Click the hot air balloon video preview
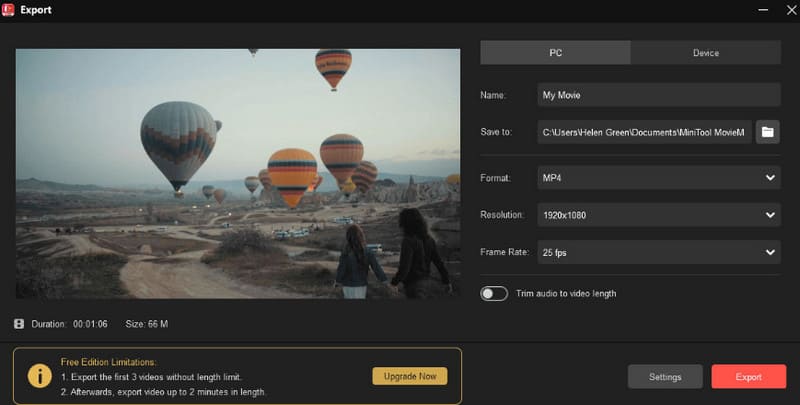Image resolution: width=800 pixels, height=405 pixels. point(238,172)
